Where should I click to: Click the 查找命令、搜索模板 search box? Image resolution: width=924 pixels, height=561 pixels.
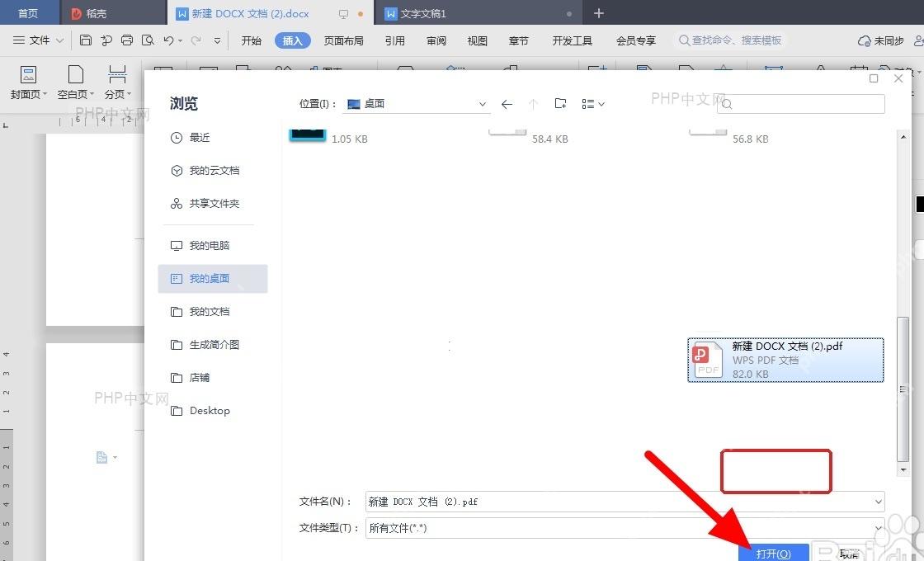(x=730, y=40)
